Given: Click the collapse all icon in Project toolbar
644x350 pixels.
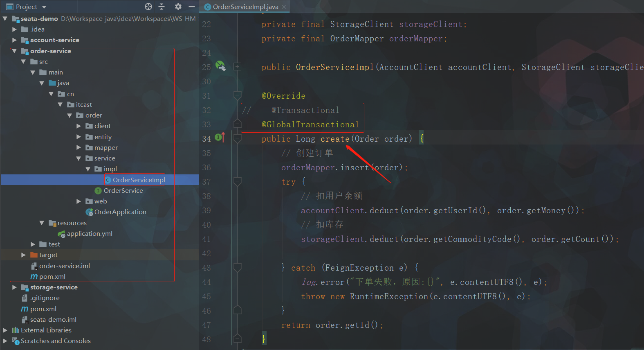Looking at the screenshot, I should pos(162,7).
